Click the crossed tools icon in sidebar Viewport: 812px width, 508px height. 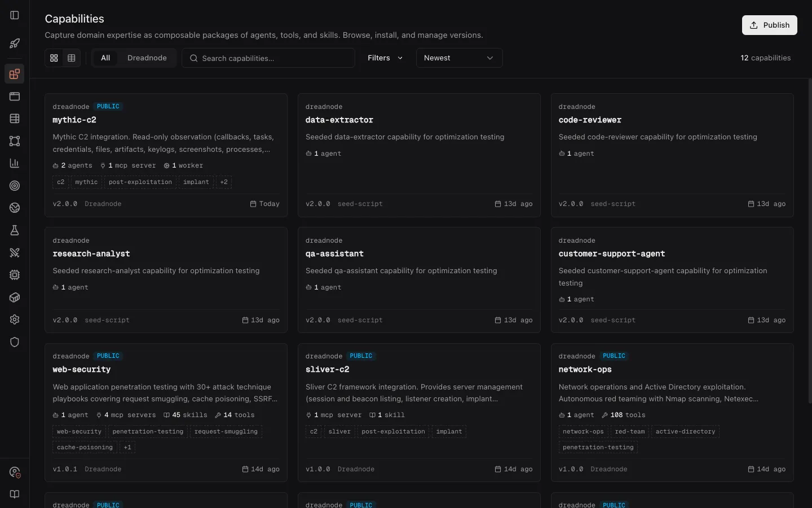coord(15,253)
